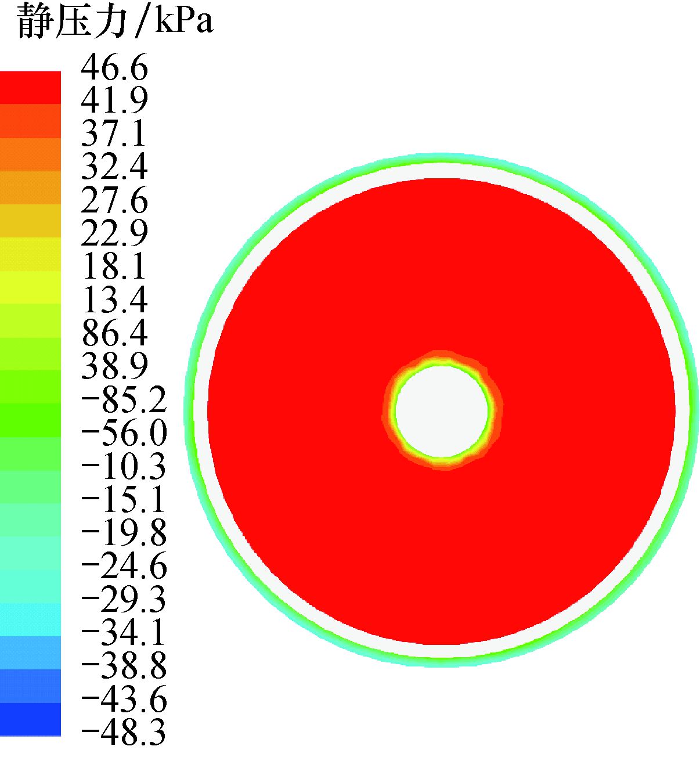Click the white central hole of the disk
Image resolution: width=700 pixels, height=757 pixels.
[x=442, y=411]
